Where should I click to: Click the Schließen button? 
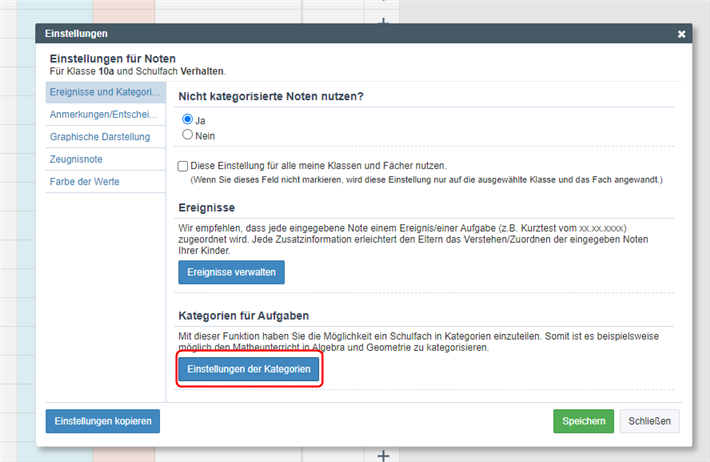649,421
